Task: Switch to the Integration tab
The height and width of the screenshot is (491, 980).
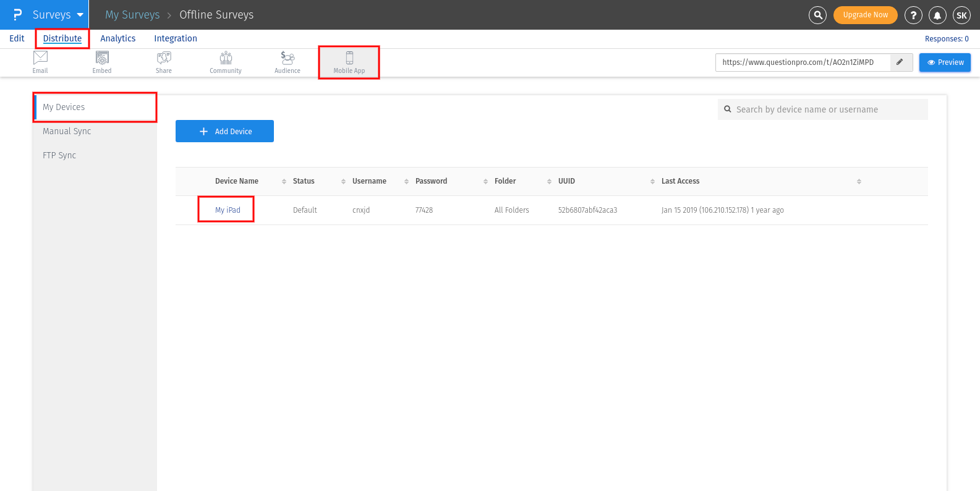Action: pyautogui.click(x=176, y=38)
